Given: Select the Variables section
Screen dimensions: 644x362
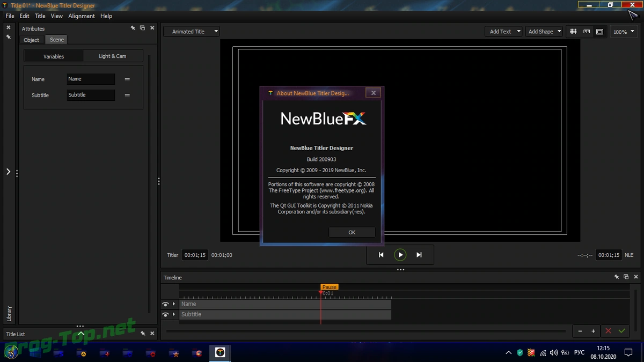Looking at the screenshot, I should [x=54, y=56].
